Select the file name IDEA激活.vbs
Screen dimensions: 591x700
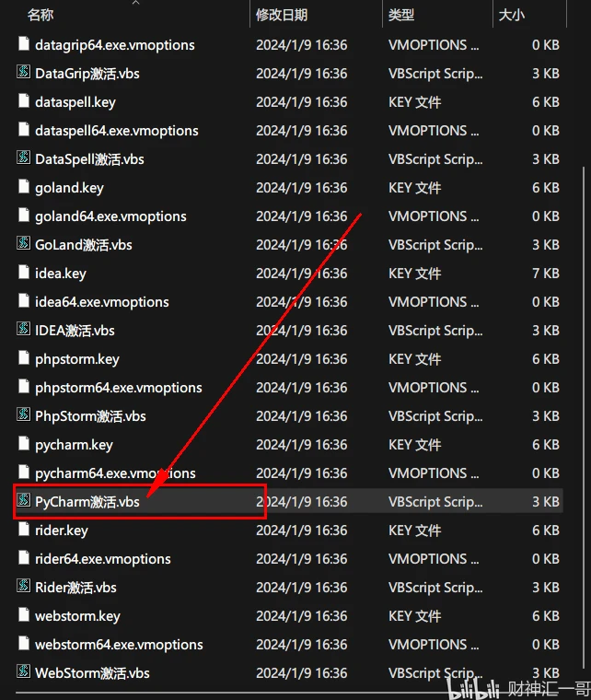pyautogui.click(x=75, y=331)
